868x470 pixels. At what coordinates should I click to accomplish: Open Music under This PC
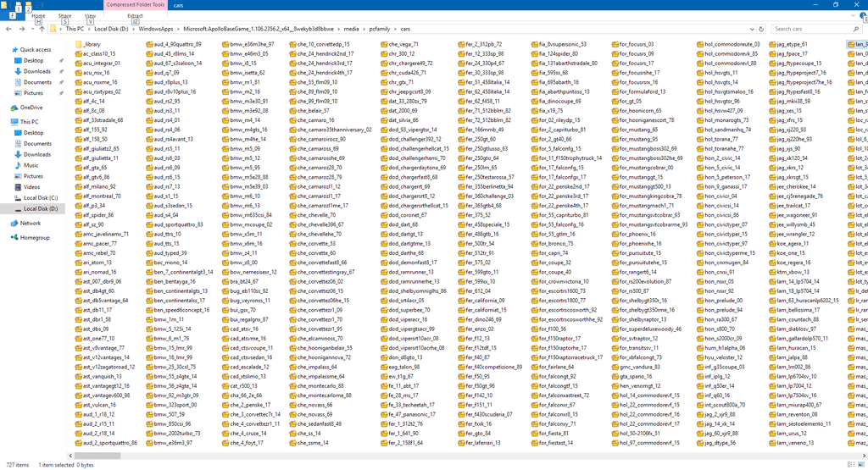(31, 165)
